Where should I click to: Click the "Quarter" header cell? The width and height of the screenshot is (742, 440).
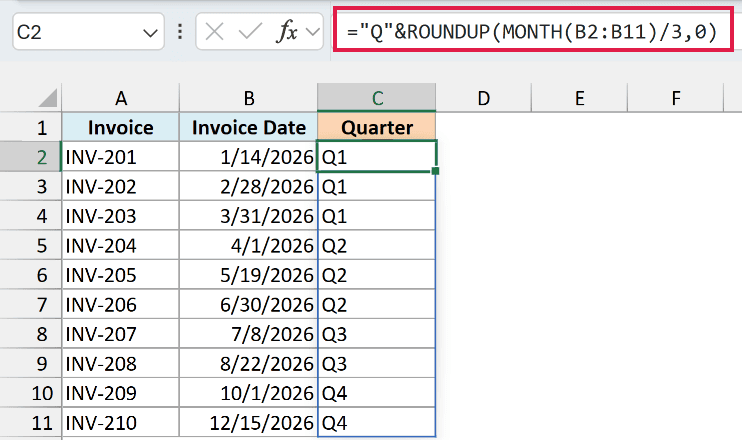tap(377, 127)
